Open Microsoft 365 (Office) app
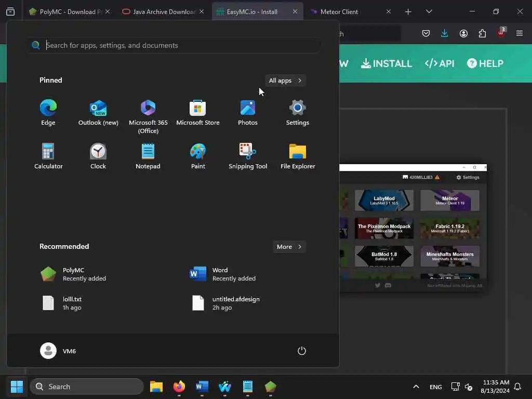 coord(148,117)
